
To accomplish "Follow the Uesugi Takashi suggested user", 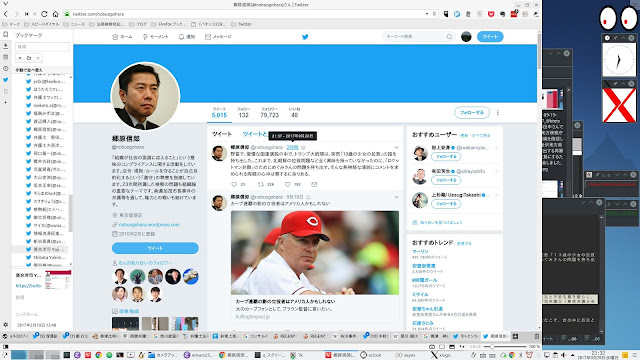I will [446, 204].
